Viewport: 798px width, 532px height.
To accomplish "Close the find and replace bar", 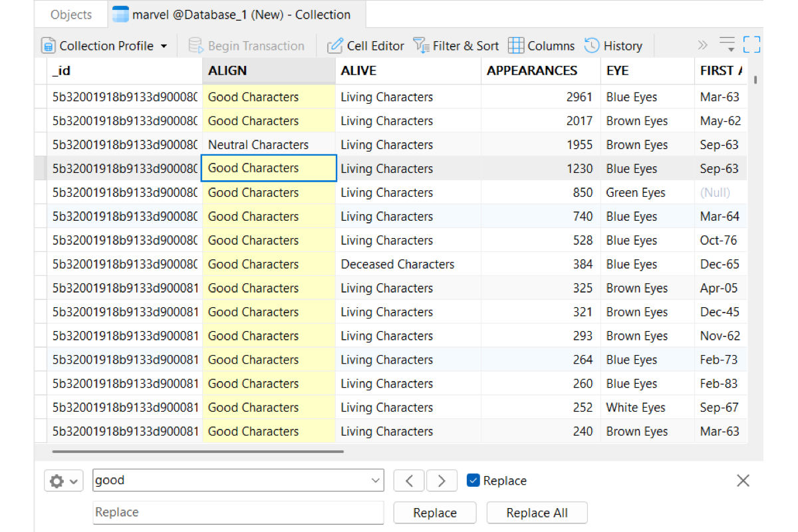I will point(743,481).
